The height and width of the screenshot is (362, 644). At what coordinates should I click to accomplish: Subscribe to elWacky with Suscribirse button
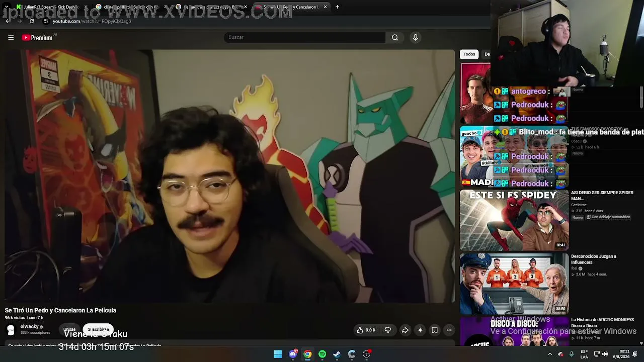point(98,330)
